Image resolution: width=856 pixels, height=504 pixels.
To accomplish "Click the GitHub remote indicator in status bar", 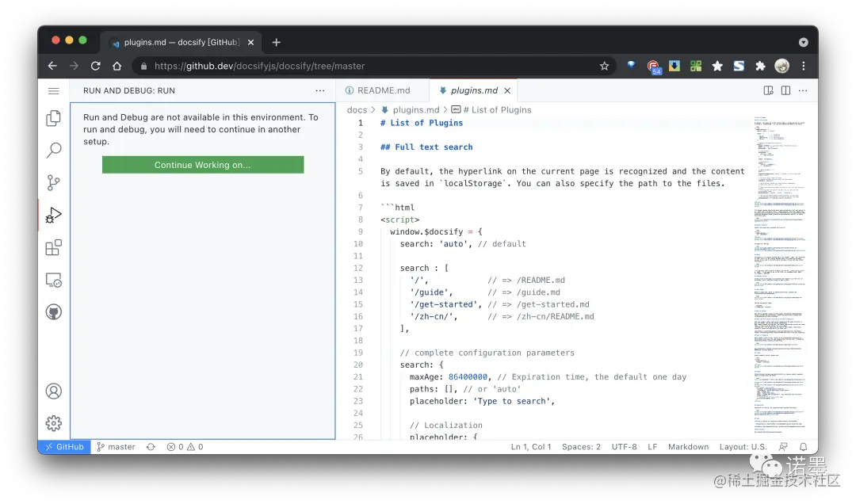I will click(64, 447).
